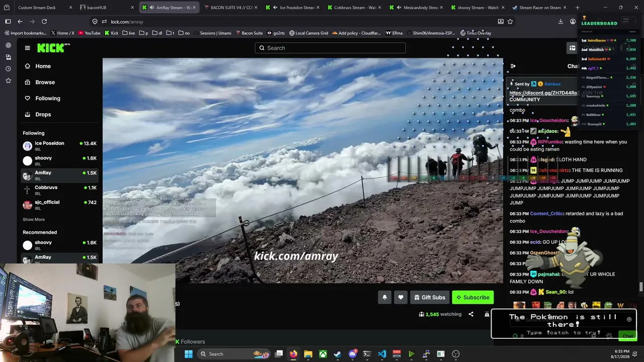Collapse the chat panel with arrow icon
Screen dimensions: 644x362
513,66
